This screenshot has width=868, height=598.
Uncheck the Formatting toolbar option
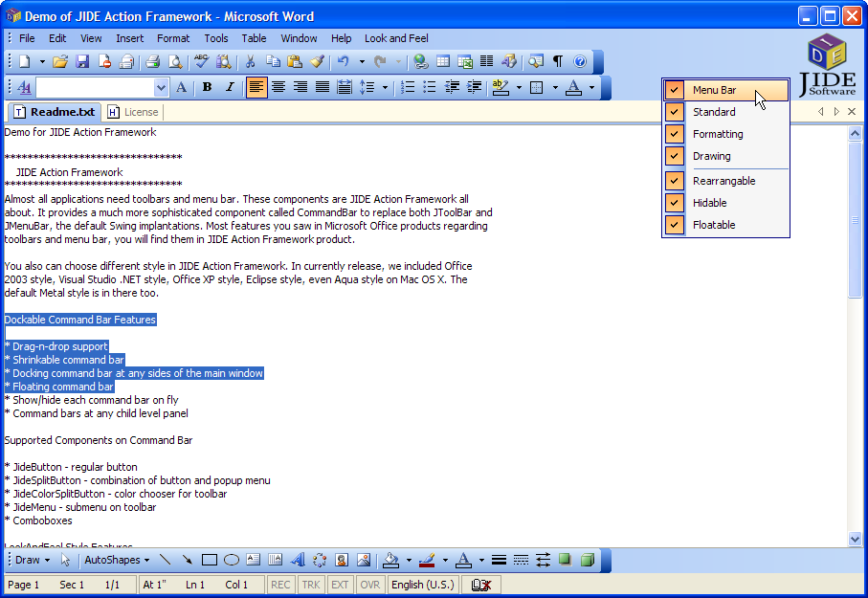726,134
